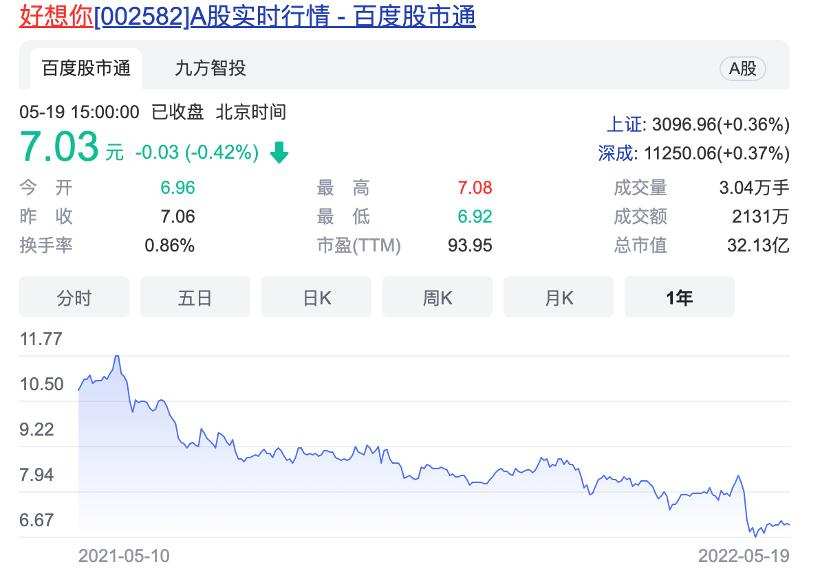Select the 分时 chart tab
The width and height of the screenshot is (832, 574).
coord(74,297)
